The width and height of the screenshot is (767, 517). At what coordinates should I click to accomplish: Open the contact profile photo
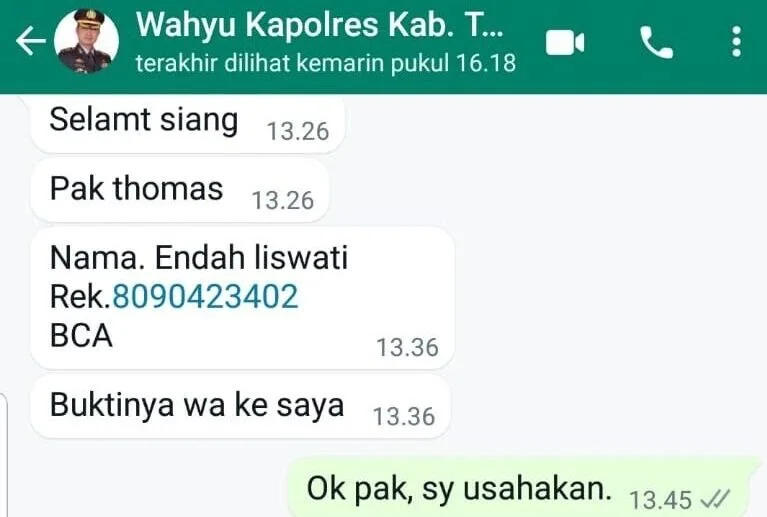pos(86,41)
